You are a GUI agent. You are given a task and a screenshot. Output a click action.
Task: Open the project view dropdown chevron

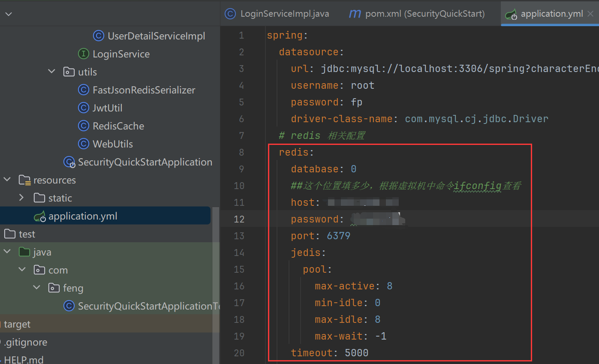[x=9, y=14]
